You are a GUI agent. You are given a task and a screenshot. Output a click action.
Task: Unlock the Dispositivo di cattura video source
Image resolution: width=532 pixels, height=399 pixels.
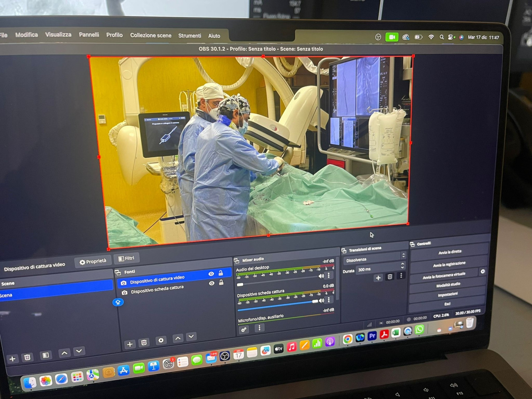(221, 273)
